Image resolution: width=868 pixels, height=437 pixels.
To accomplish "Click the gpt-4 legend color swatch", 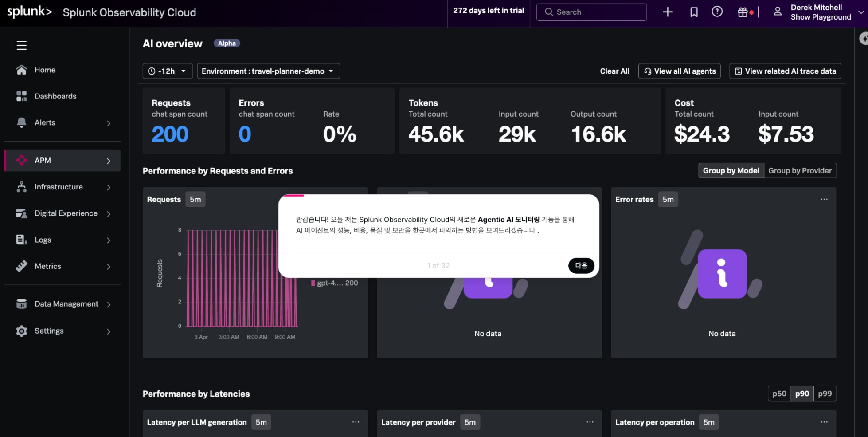I will coord(313,283).
